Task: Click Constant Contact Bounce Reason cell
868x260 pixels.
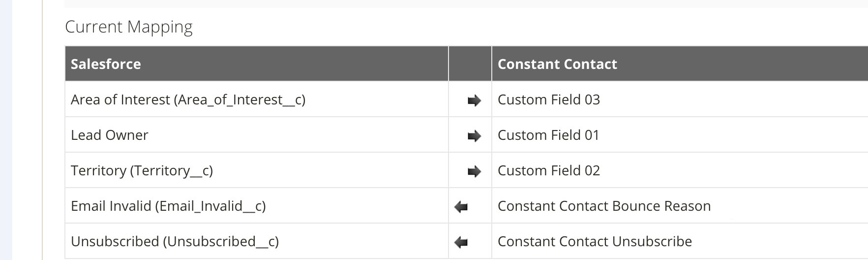Action: coord(680,206)
